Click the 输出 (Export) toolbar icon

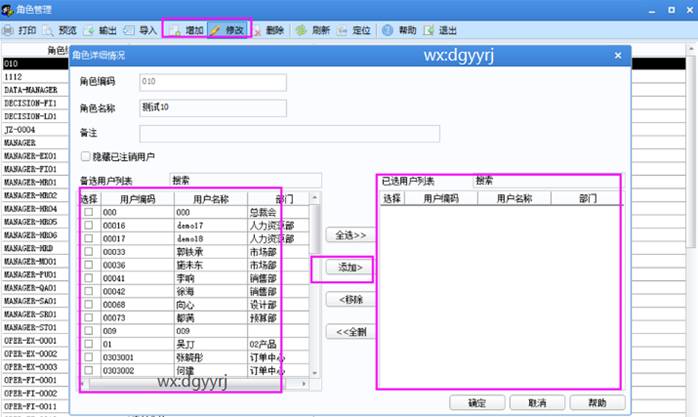click(89, 30)
